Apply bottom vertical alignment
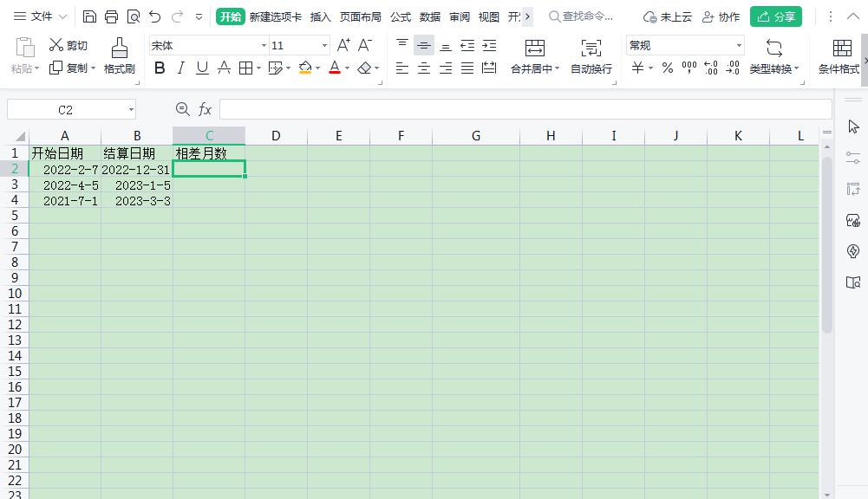This screenshot has width=868, height=499. click(446, 46)
